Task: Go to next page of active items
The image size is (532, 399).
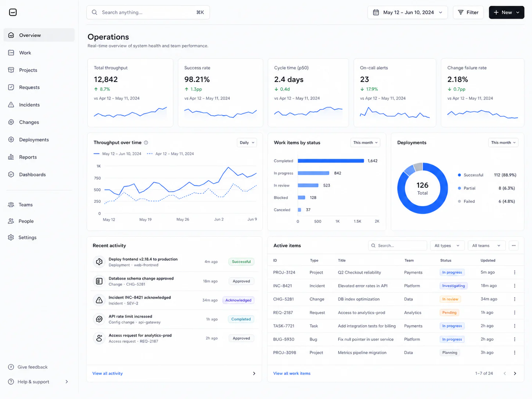Action: (515, 373)
